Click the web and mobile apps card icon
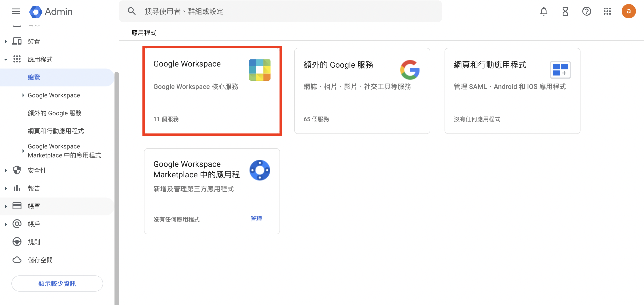This screenshot has width=644, height=305. (560, 70)
